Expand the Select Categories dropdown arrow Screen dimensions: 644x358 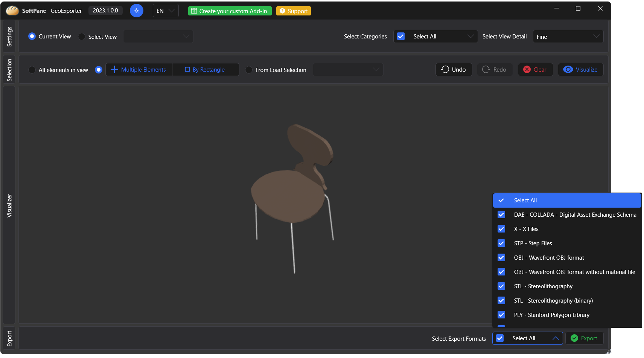point(470,36)
